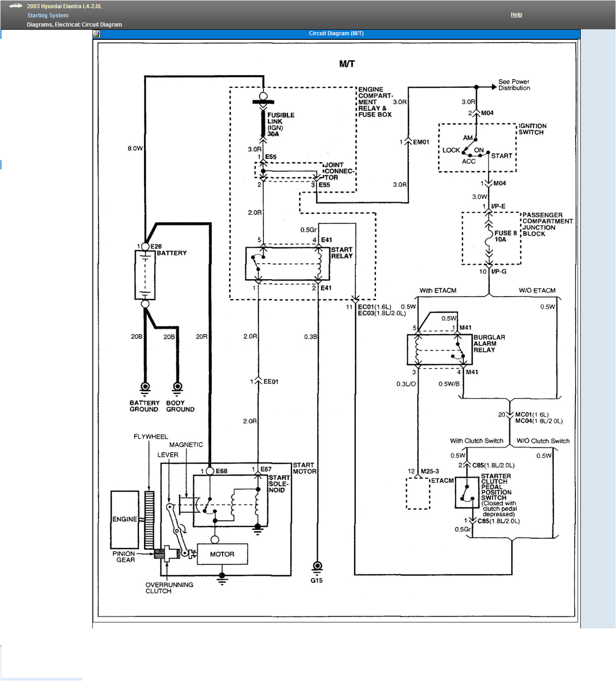The height and width of the screenshot is (681, 616).
Task: Click the printer icon on the Circuit Diagram title bar
Action: [96, 33]
